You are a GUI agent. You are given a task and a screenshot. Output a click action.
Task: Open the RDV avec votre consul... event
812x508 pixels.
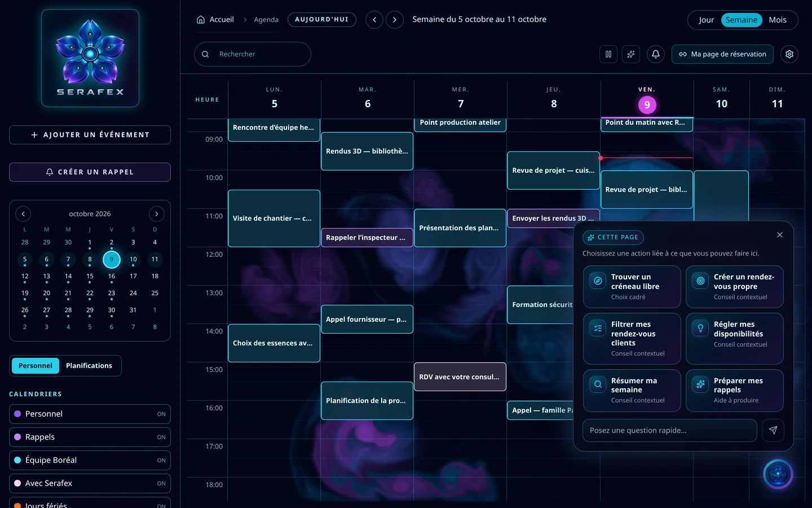pyautogui.click(x=460, y=377)
